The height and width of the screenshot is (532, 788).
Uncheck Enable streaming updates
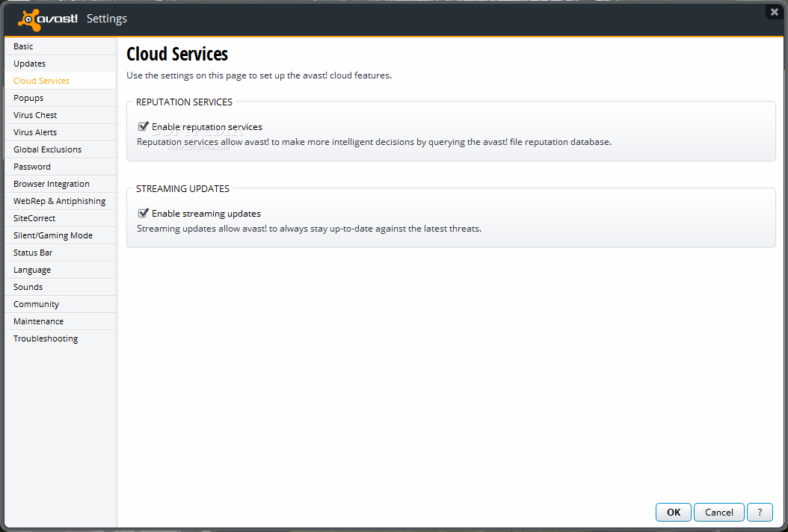point(144,213)
